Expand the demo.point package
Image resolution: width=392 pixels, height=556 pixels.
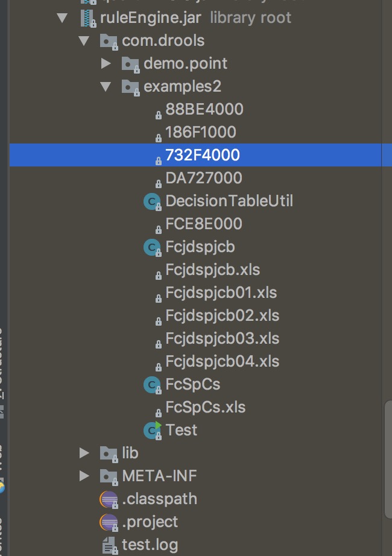[x=106, y=63]
